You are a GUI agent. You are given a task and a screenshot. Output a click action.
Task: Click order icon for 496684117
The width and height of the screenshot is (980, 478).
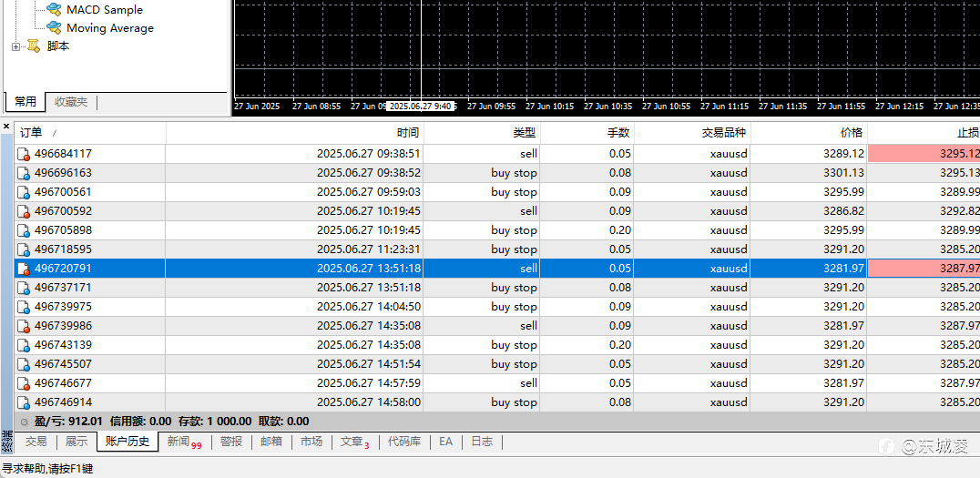click(24, 154)
